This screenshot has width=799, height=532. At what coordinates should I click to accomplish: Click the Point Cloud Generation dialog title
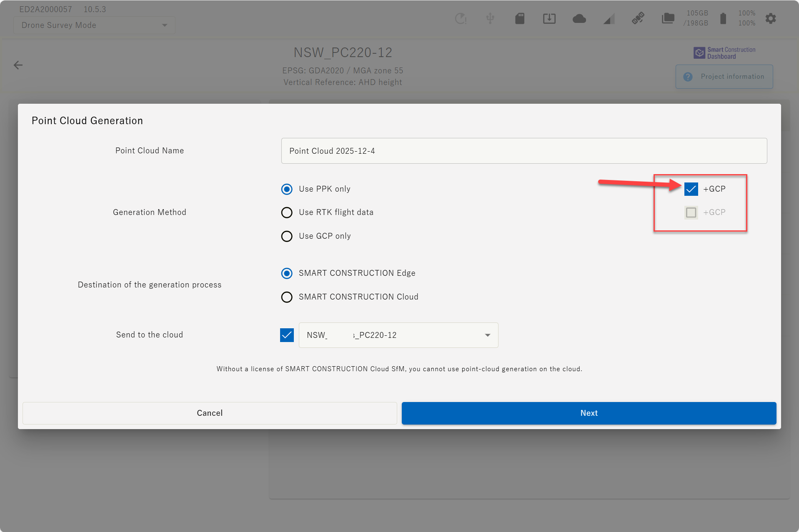(88, 121)
